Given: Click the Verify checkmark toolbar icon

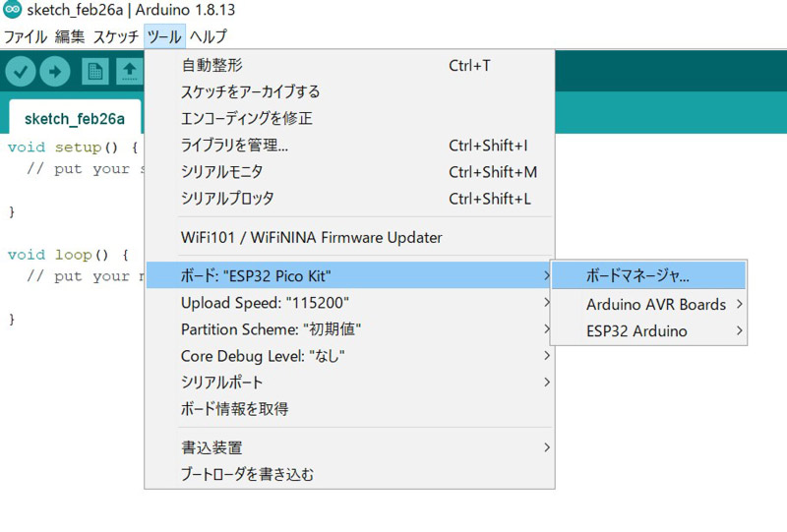Looking at the screenshot, I should point(21,72).
